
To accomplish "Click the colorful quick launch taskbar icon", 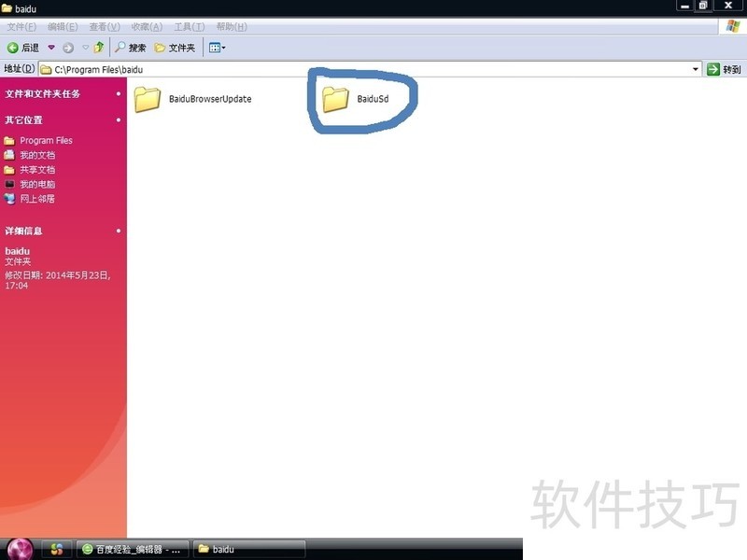I will [57, 549].
